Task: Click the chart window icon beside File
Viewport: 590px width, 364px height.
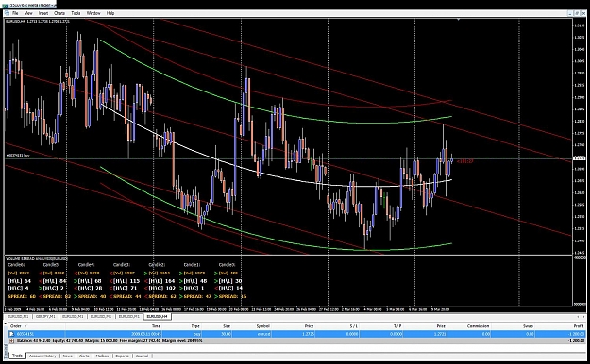Action: tap(7, 13)
